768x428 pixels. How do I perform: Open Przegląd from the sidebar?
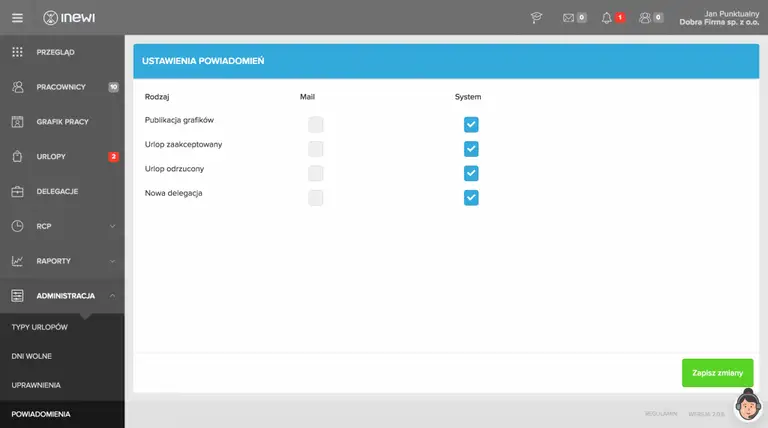point(56,52)
